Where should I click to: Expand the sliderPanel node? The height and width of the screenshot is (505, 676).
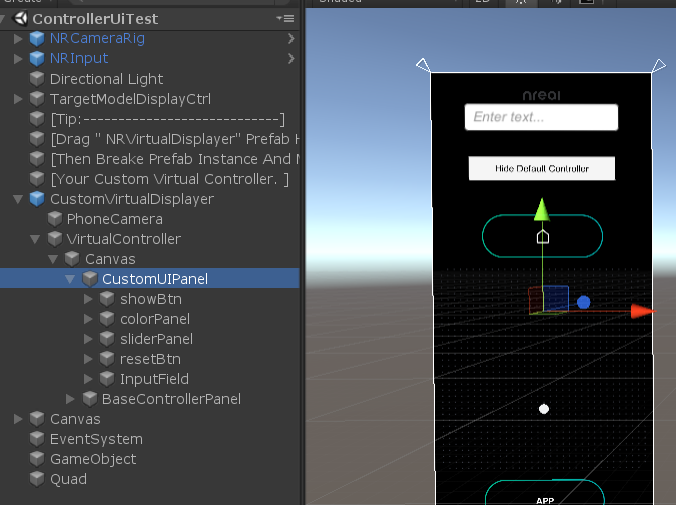tap(88, 339)
